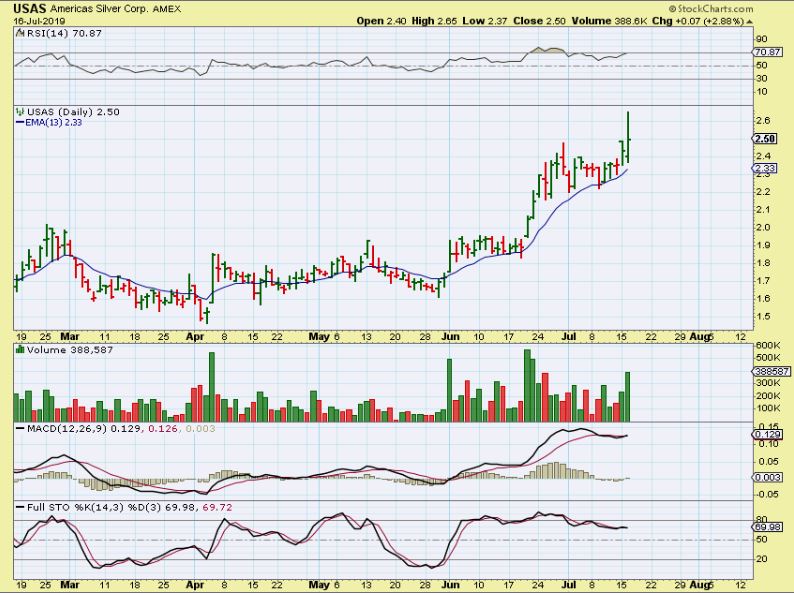Click the RSI(14) 70.87 legend label
The width and height of the screenshot is (794, 595).
(x=63, y=33)
